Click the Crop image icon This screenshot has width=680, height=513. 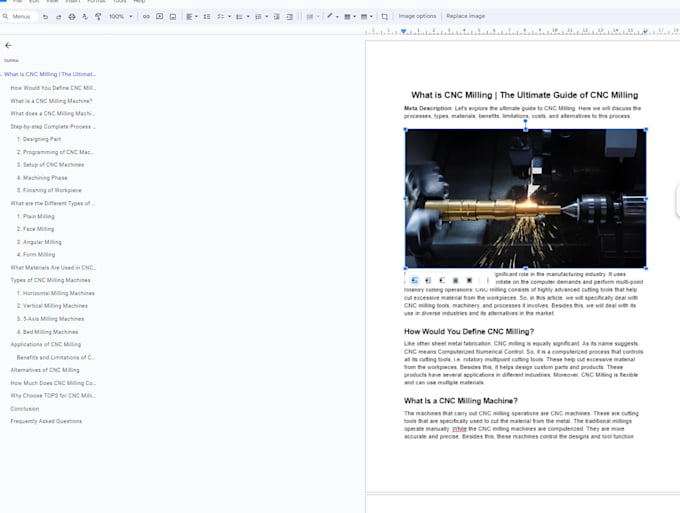tap(385, 16)
